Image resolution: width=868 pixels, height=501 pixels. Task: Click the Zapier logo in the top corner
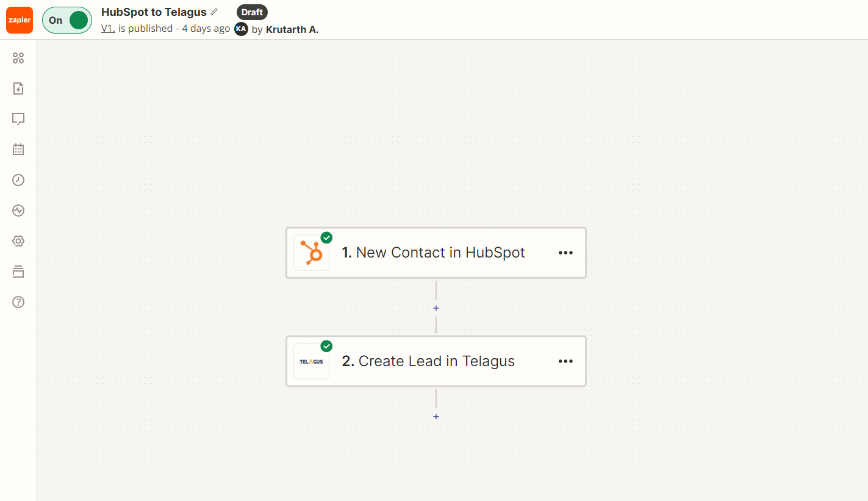pos(19,20)
